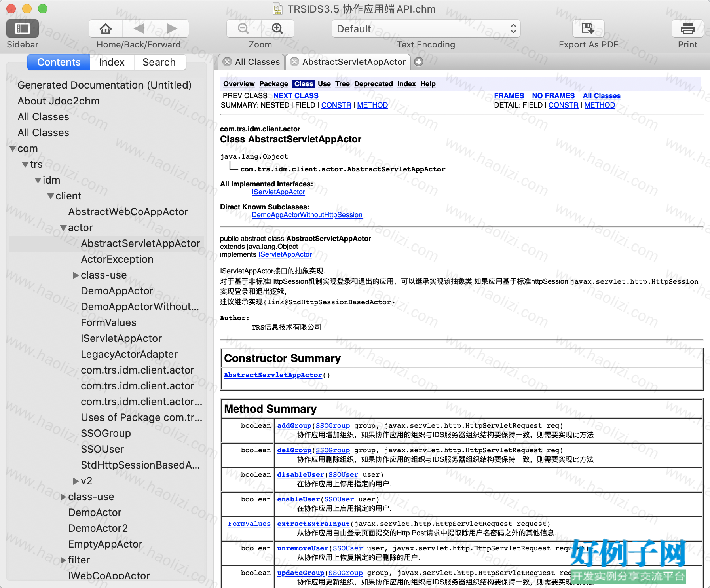This screenshot has width=710, height=588.
Task: Go to Home page icon
Action: tap(106, 28)
